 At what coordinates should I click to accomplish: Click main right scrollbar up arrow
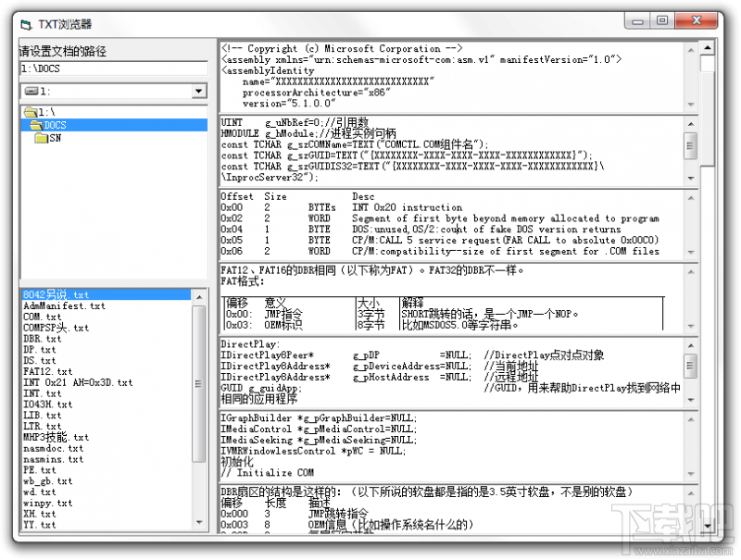point(708,47)
